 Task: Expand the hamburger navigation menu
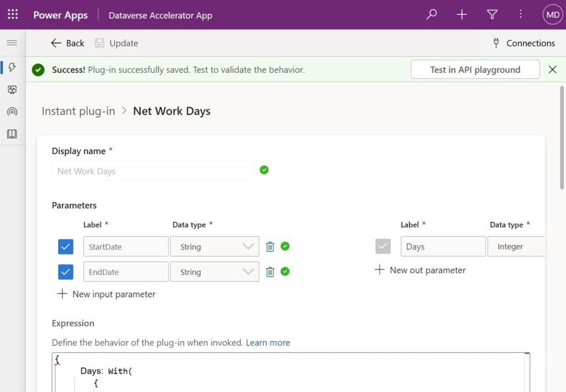12,43
